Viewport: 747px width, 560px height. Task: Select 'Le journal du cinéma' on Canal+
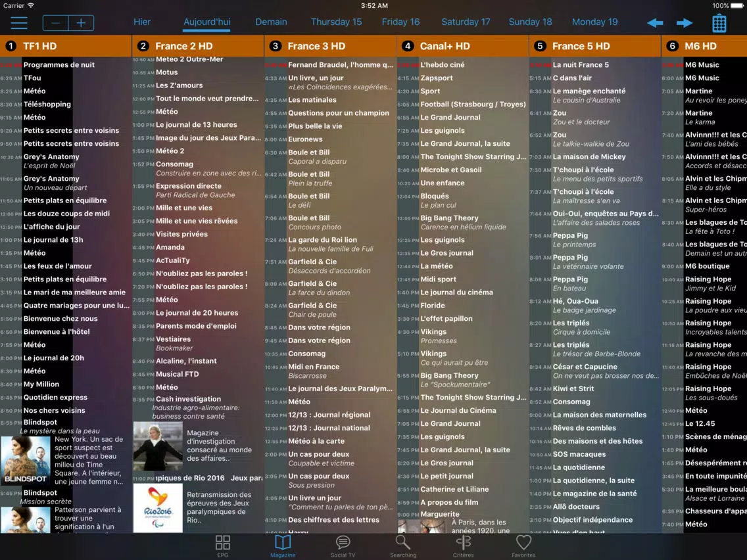click(456, 292)
